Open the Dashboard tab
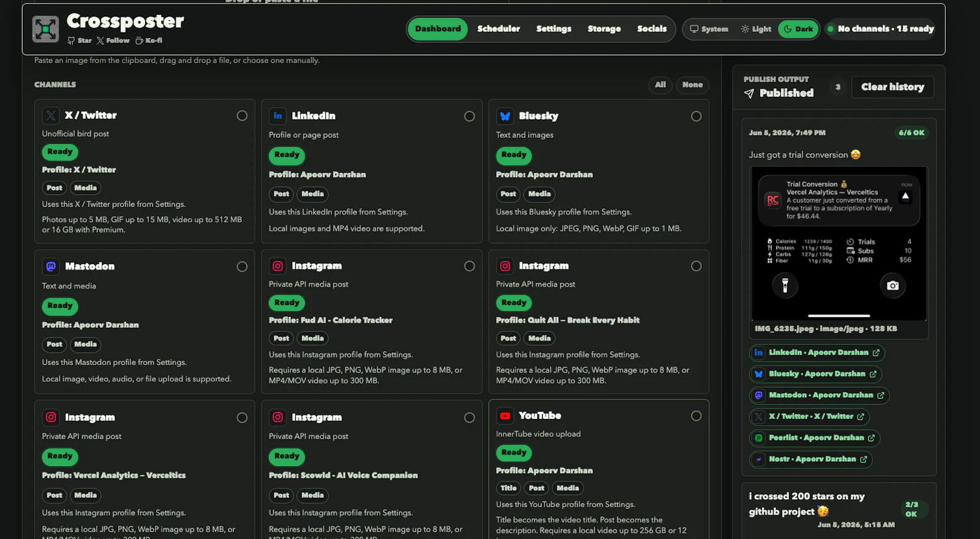The image size is (980, 539). coord(438,29)
